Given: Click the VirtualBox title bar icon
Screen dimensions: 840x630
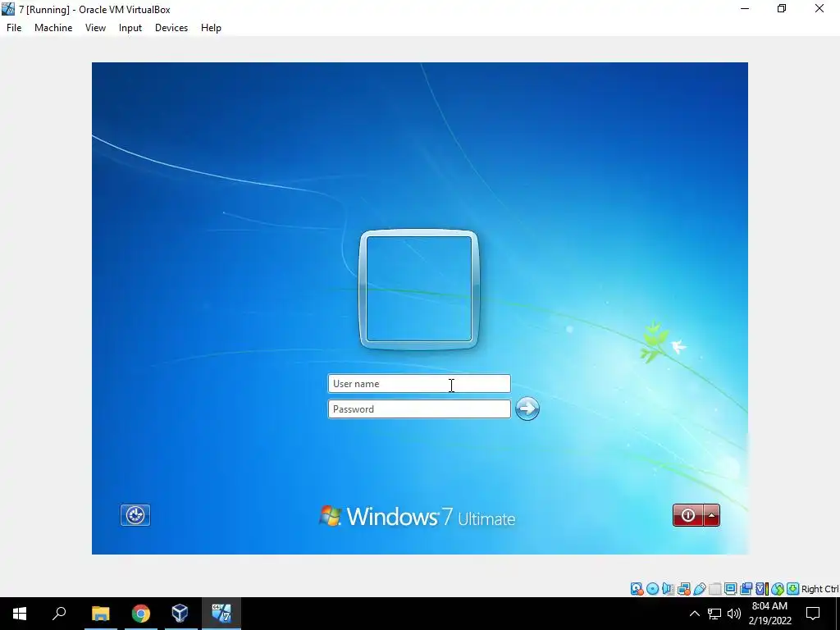Looking at the screenshot, I should (x=8, y=8).
